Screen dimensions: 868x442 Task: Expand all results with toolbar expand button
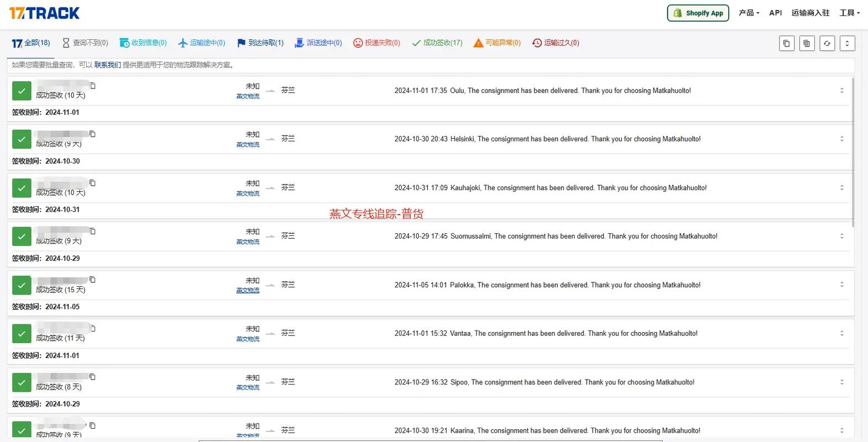[x=847, y=43]
